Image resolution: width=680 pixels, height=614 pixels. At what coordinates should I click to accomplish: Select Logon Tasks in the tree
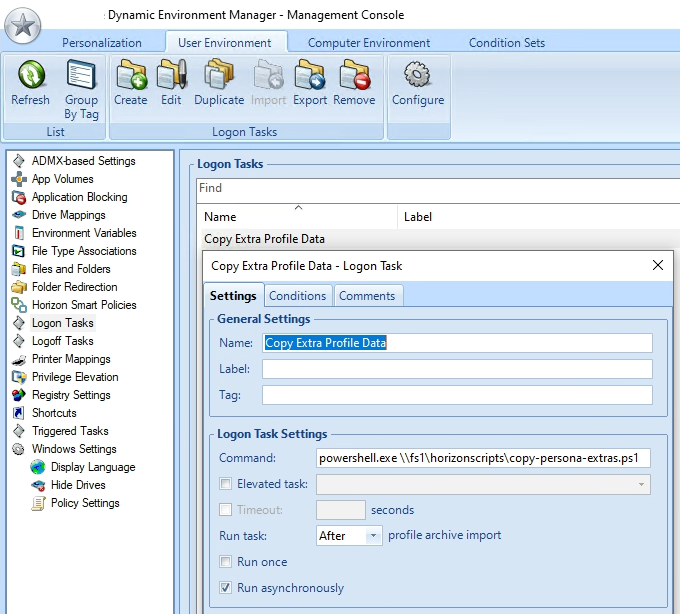coord(63,323)
